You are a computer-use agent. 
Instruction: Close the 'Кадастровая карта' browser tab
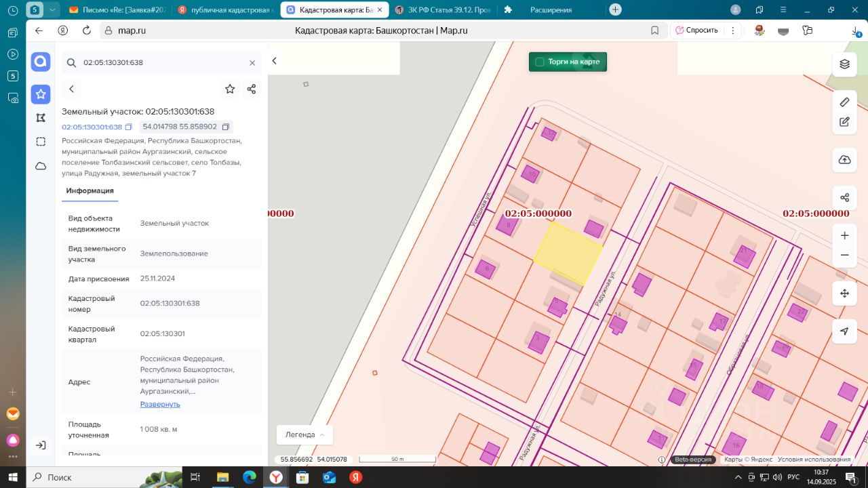tap(379, 10)
